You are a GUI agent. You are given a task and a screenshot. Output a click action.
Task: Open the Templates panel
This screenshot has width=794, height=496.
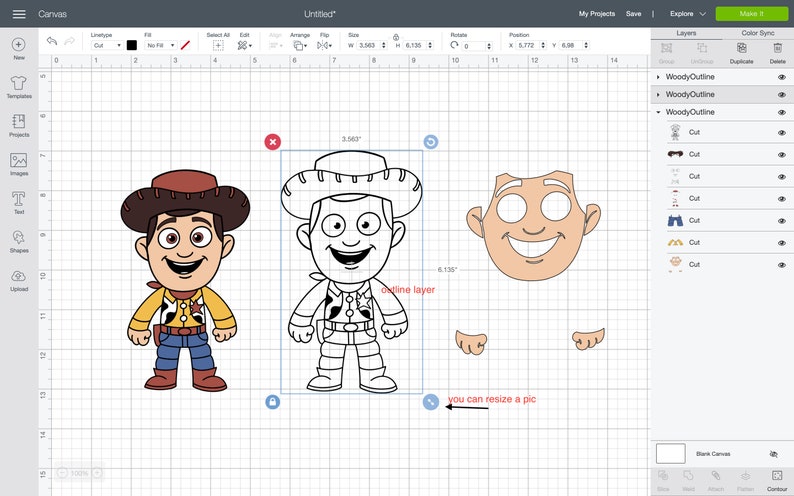coord(19,87)
